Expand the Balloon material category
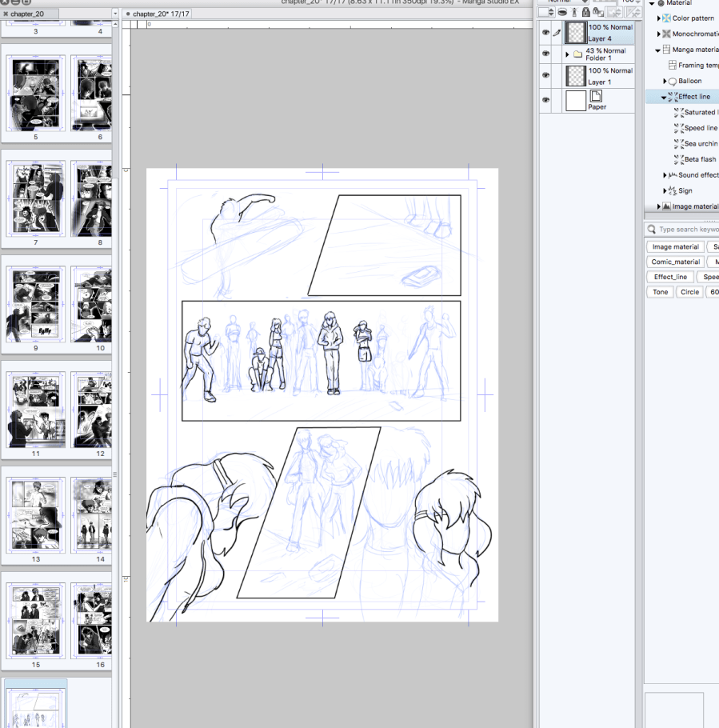719x728 pixels. (x=665, y=82)
